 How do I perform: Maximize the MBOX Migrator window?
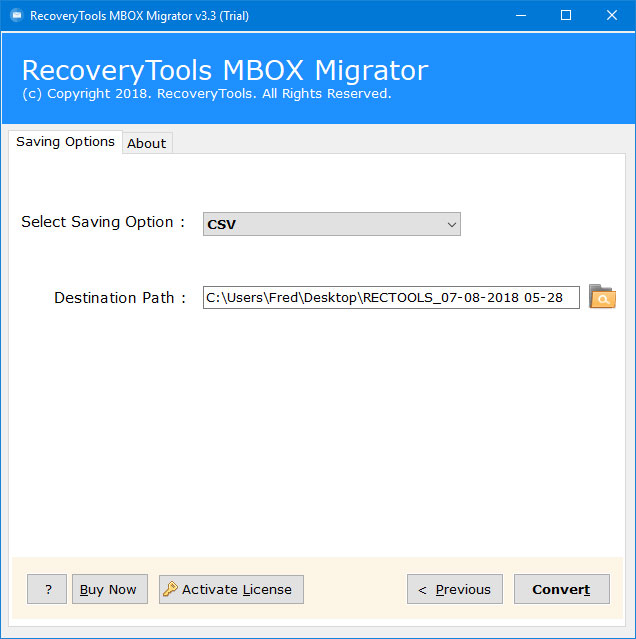(x=566, y=15)
